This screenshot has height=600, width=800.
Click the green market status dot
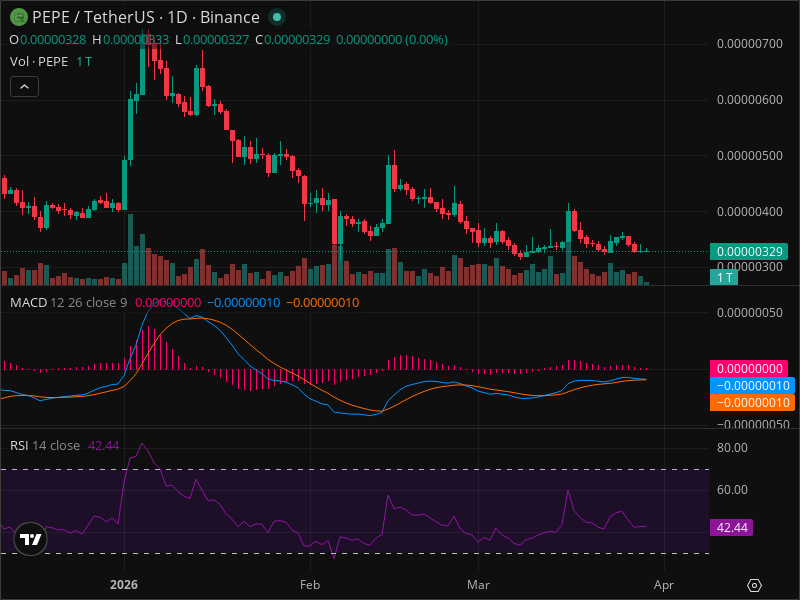(277, 17)
